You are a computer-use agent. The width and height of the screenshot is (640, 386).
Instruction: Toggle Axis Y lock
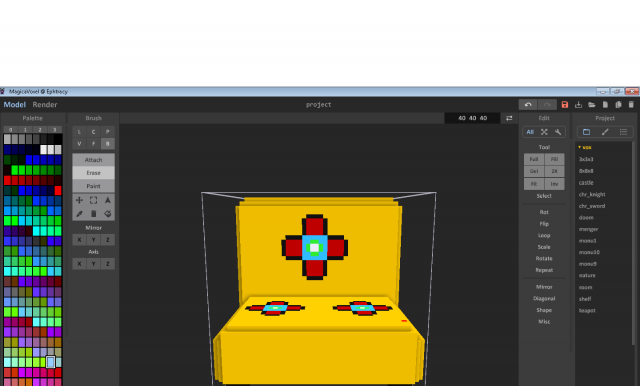coord(93,264)
